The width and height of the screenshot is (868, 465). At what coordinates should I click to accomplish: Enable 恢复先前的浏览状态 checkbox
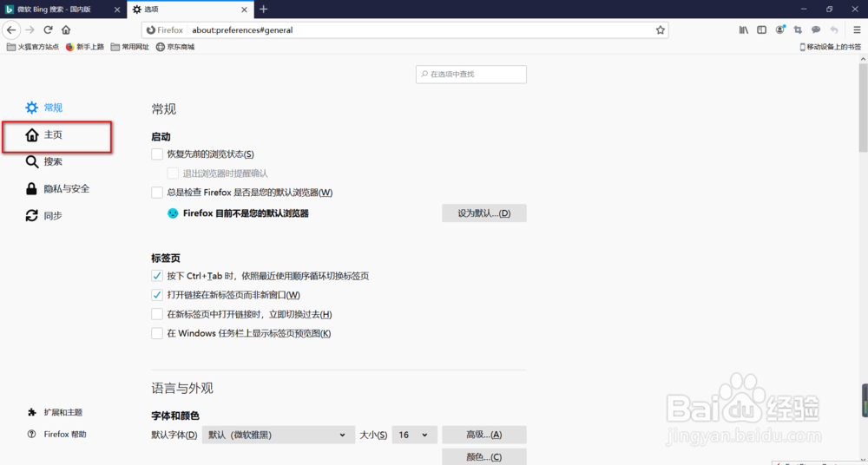pos(156,154)
